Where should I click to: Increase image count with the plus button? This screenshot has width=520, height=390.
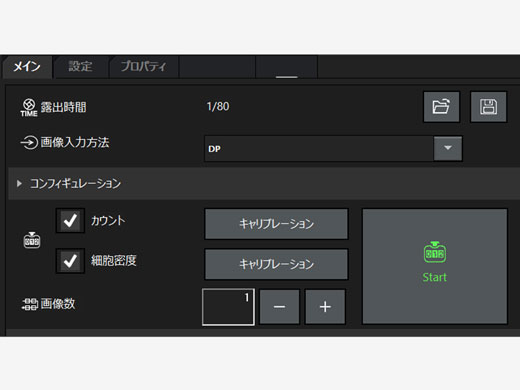(x=325, y=307)
